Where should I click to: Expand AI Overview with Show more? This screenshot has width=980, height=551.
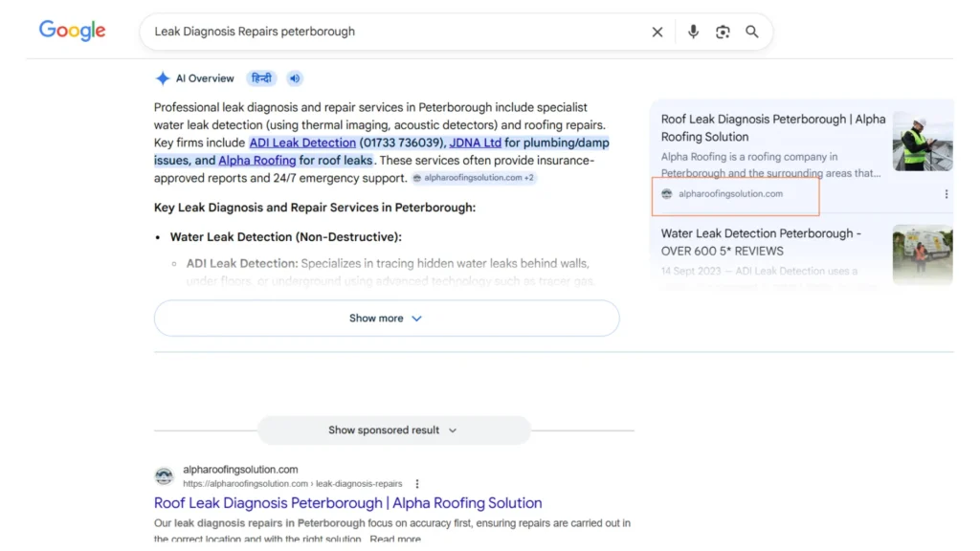386,319
